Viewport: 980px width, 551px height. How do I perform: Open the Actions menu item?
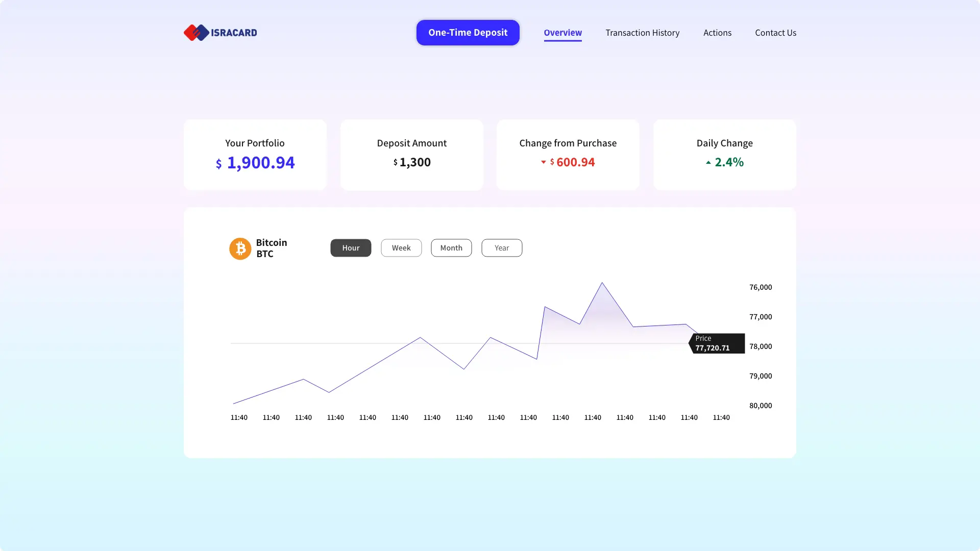tap(717, 33)
